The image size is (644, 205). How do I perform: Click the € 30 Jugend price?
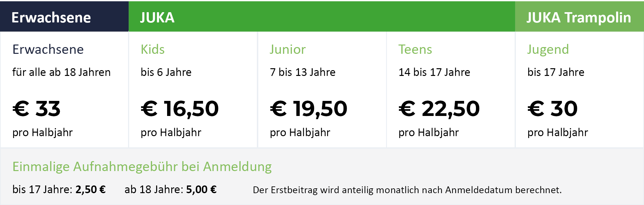coord(552,109)
